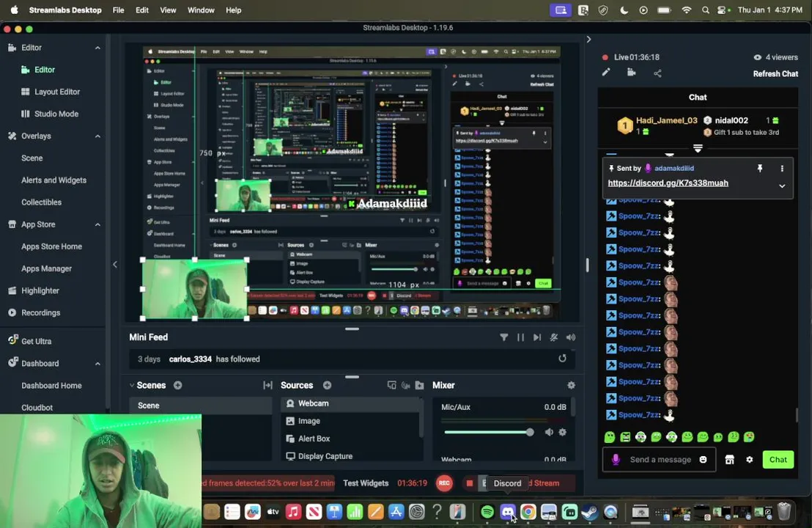Collapse the Overlays sidebar section
Screen dimensions: 812x528
click(x=97, y=136)
